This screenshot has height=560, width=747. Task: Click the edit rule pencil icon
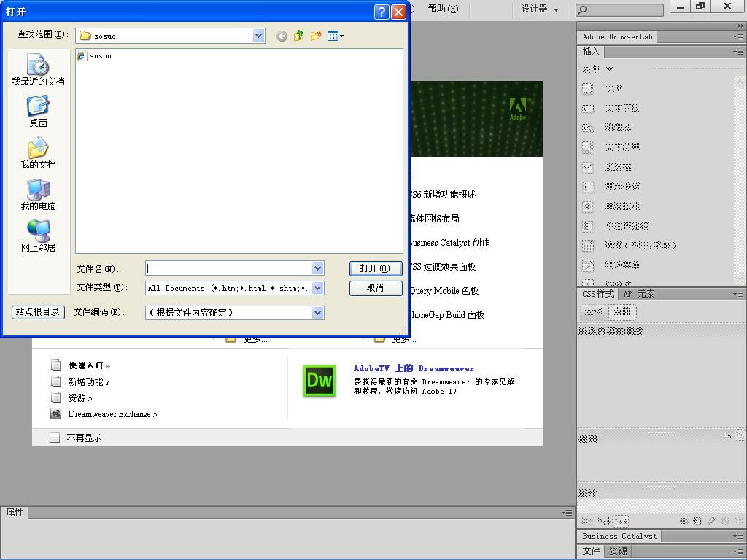point(711,521)
